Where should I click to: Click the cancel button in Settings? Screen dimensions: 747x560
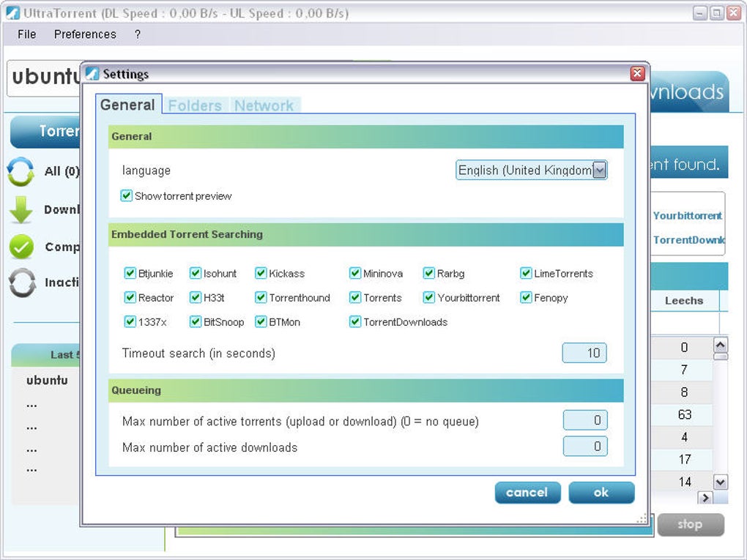click(x=527, y=493)
